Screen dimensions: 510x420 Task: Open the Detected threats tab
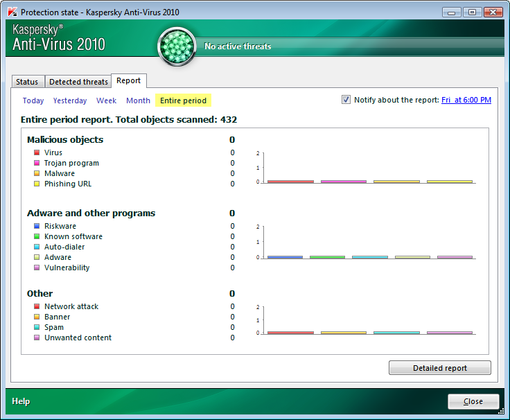78,82
